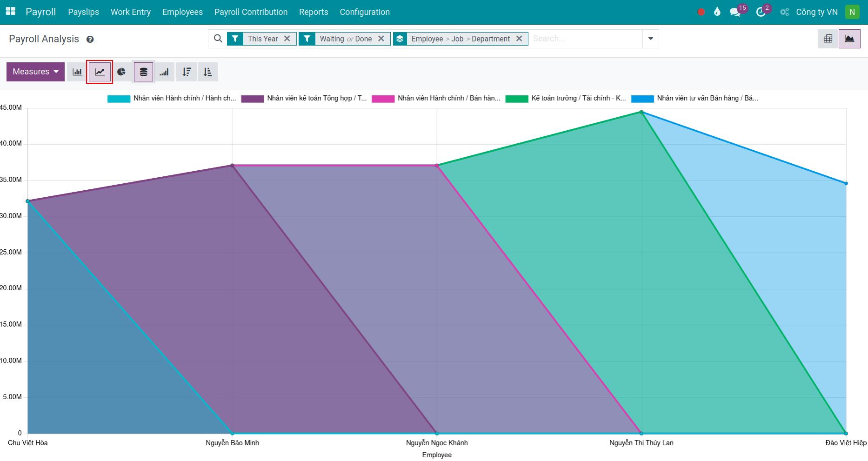868x461 pixels.
Task: Toggle stacked mode for the chart
Action: click(143, 72)
